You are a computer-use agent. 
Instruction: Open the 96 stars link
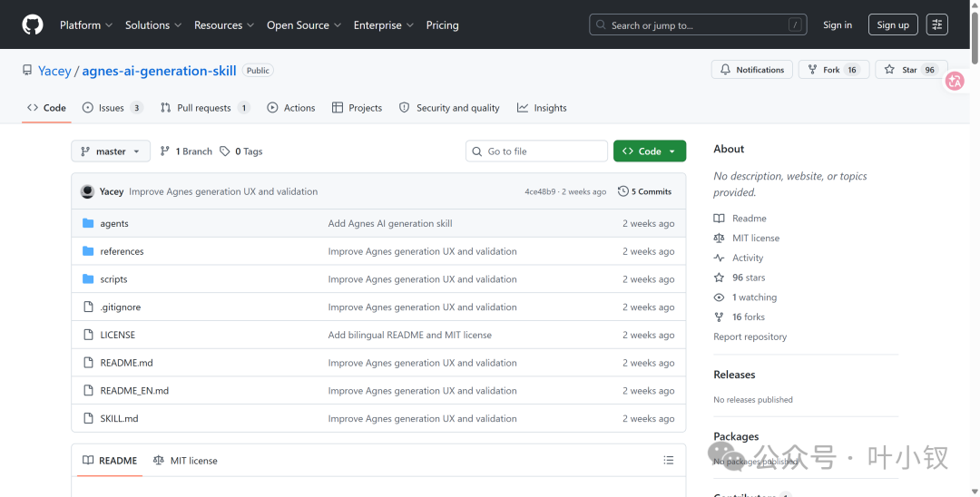(x=740, y=278)
